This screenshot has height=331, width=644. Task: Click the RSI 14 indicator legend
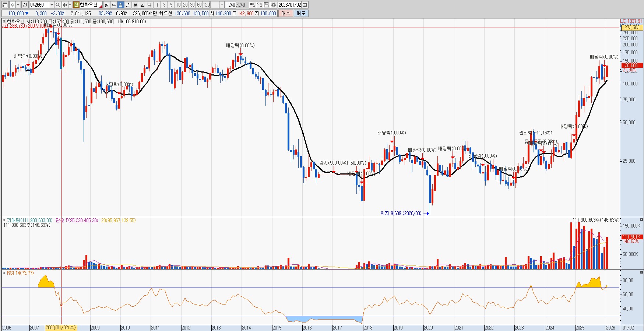[x=20, y=273]
